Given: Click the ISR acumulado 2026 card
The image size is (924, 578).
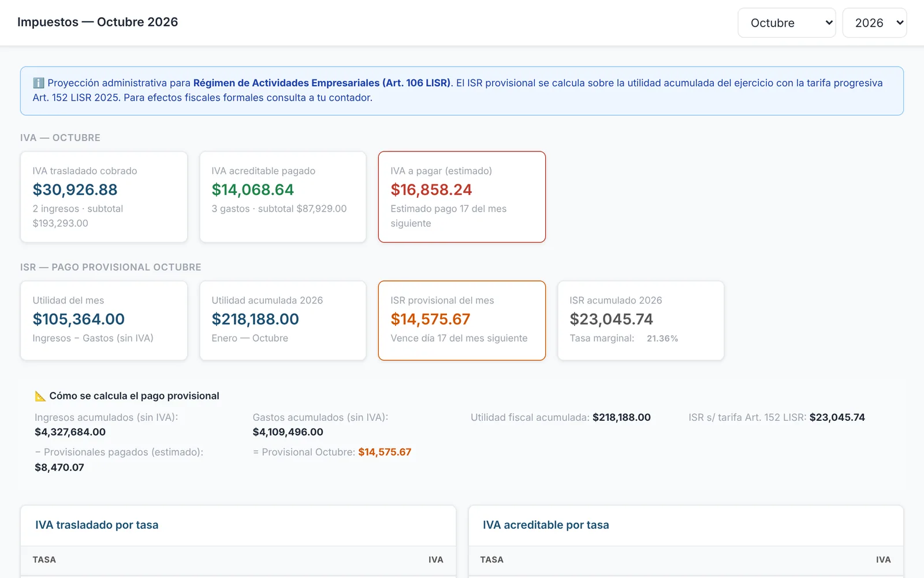Looking at the screenshot, I should tap(641, 321).
